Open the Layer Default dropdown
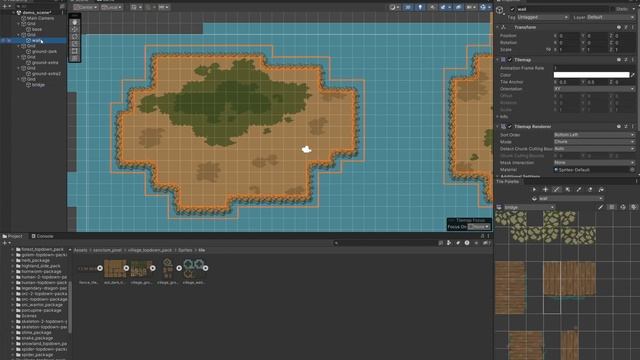Image resolution: width=640 pixels, height=360 pixels. click(x=611, y=18)
